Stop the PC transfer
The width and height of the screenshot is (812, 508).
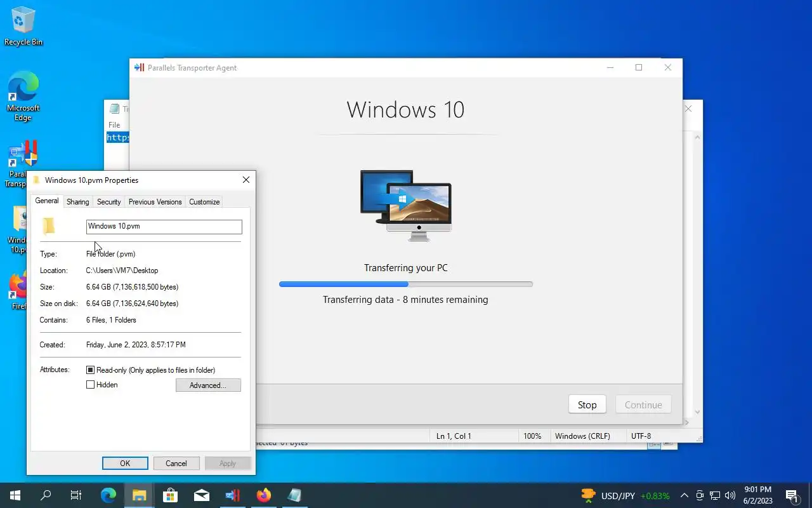pyautogui.click(x=587, y=405)
